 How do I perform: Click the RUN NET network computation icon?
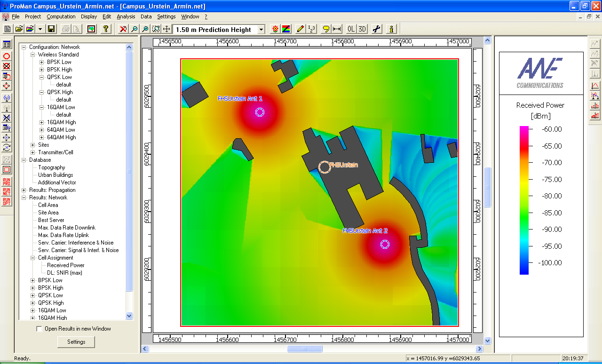[7, 191]
